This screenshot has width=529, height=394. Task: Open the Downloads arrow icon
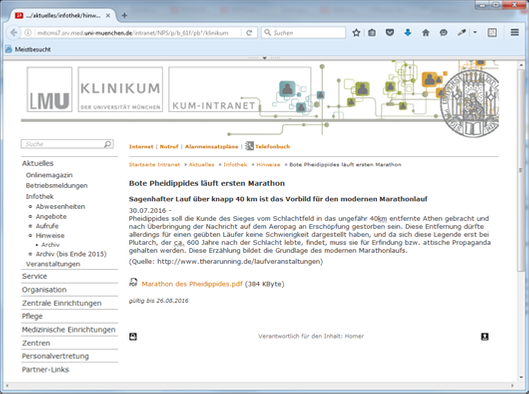coord(408,33)
